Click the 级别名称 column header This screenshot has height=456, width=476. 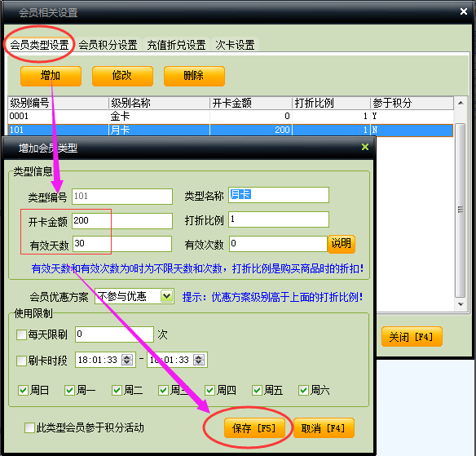159,103
